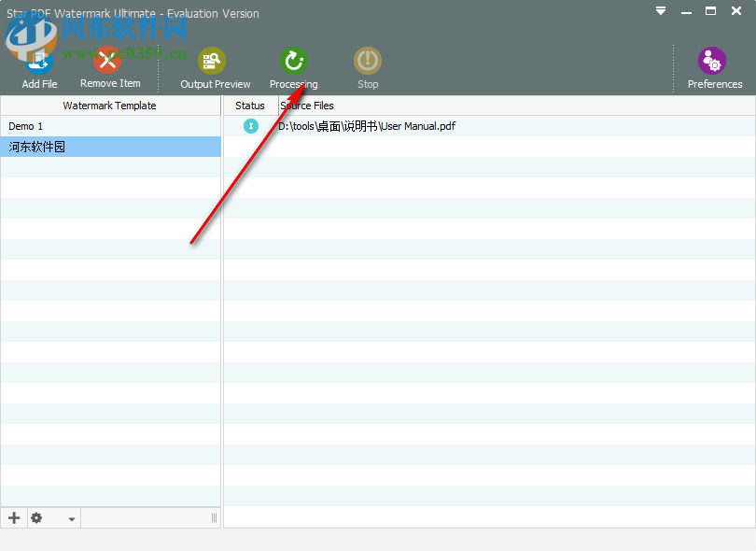Open the title bar dropdown menu arrow
This screenshot has width=756, height=551.
[661, 10]
